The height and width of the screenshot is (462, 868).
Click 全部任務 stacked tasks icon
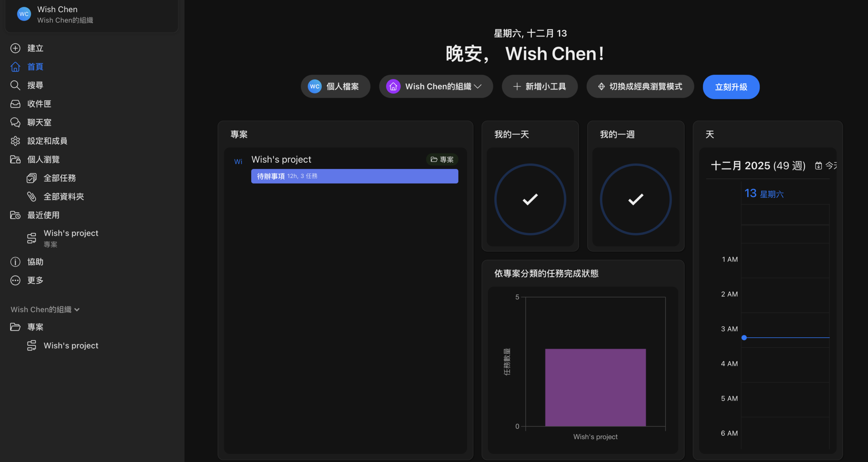pos(32,178)
